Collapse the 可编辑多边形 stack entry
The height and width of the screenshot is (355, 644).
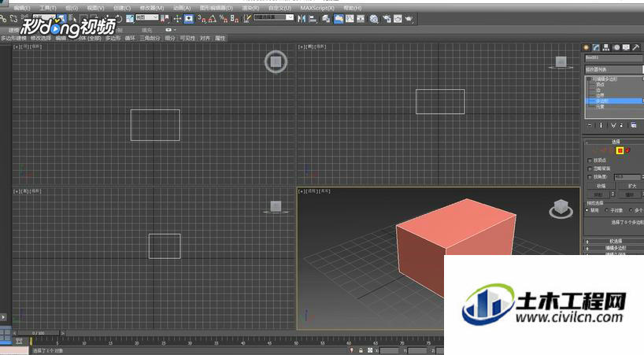589,79
